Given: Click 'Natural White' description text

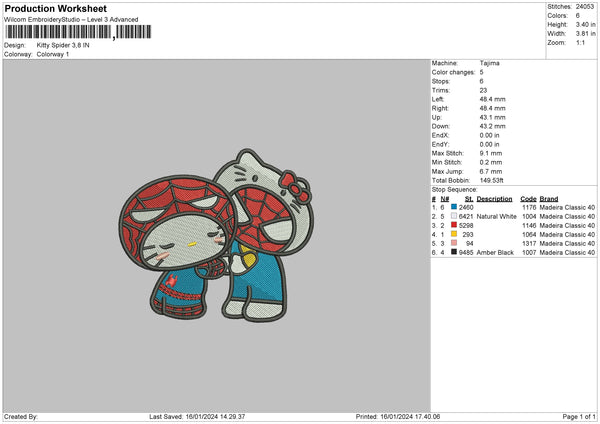Looking at the screenshot, I should [x=496, y=217].
